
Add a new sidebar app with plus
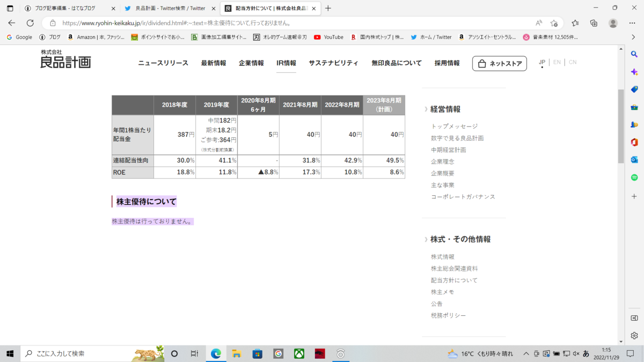[x=634, y=197]
